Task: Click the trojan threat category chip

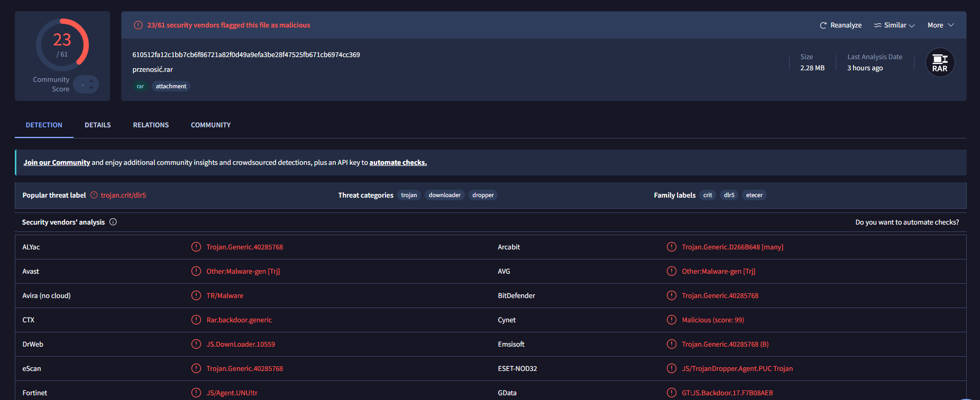Action: pos(409,195)
